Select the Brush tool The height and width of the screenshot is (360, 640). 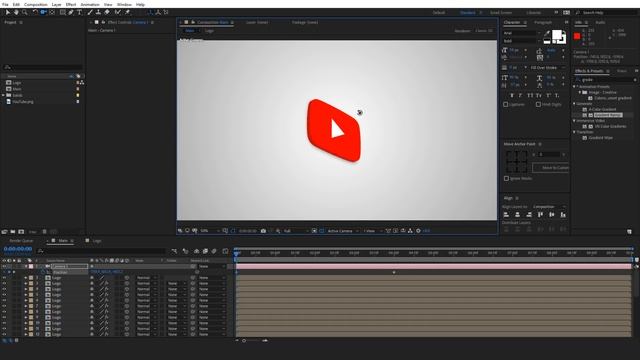(90, 13)
